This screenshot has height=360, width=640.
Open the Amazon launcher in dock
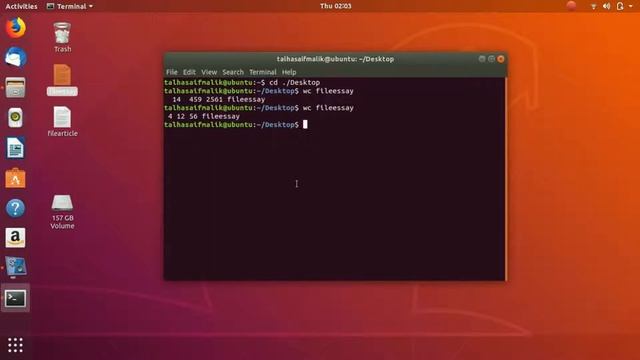[x=16, y=238]
